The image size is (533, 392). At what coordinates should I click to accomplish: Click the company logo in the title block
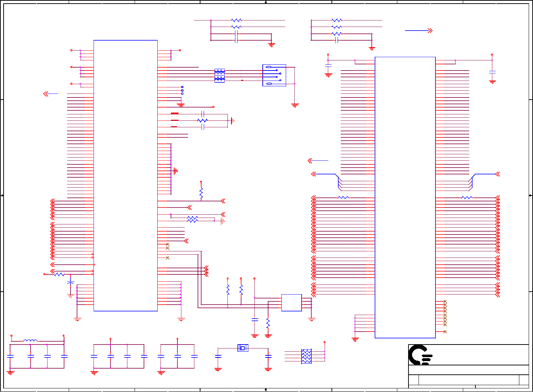(x=420, y=355)
